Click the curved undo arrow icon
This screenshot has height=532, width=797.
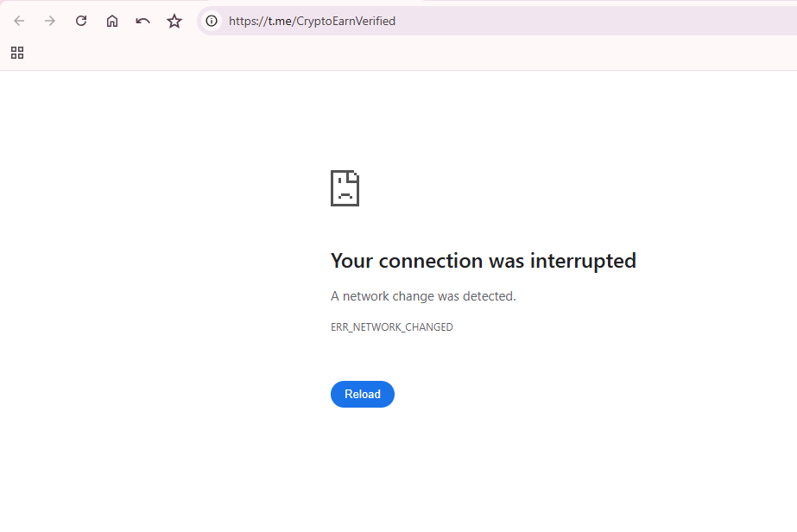(143, 21)
